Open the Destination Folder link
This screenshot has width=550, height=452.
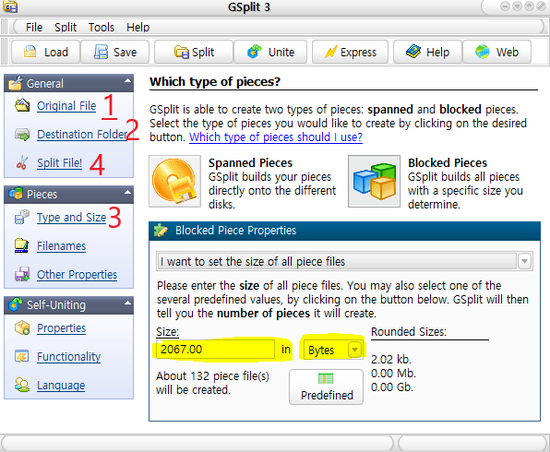tap(82, 134)
